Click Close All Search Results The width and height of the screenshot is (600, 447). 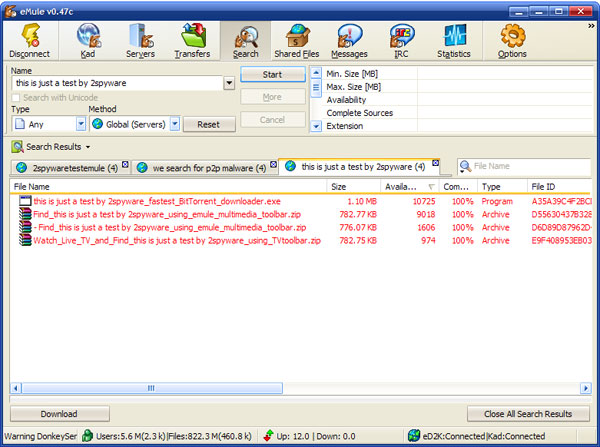[x=528, y=414]
